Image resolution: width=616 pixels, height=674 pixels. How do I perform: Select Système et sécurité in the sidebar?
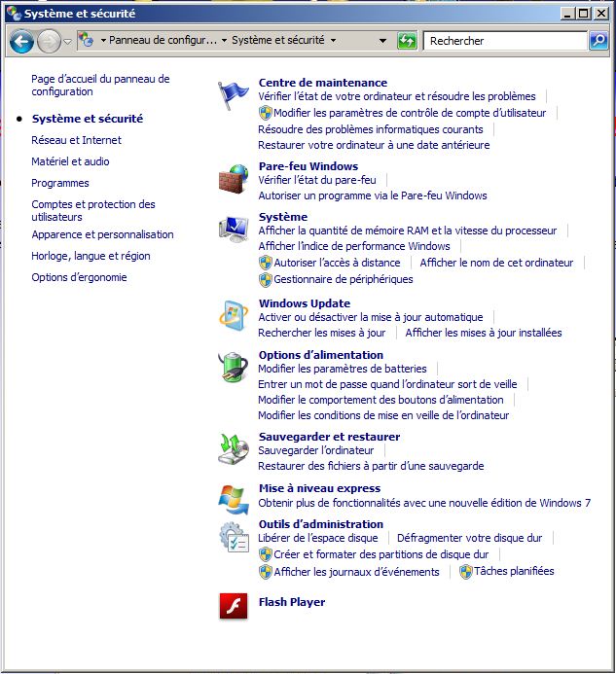[88, 119]
